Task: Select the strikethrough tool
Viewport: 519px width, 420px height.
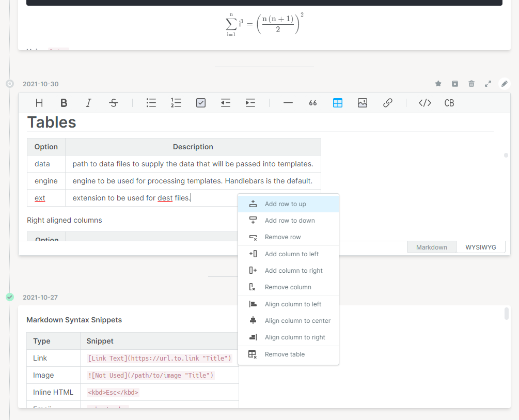Action: [x=113, y=103]
